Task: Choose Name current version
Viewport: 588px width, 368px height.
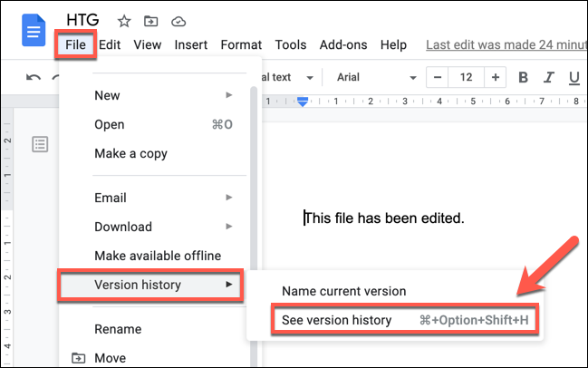Action: tap(343, 291)
